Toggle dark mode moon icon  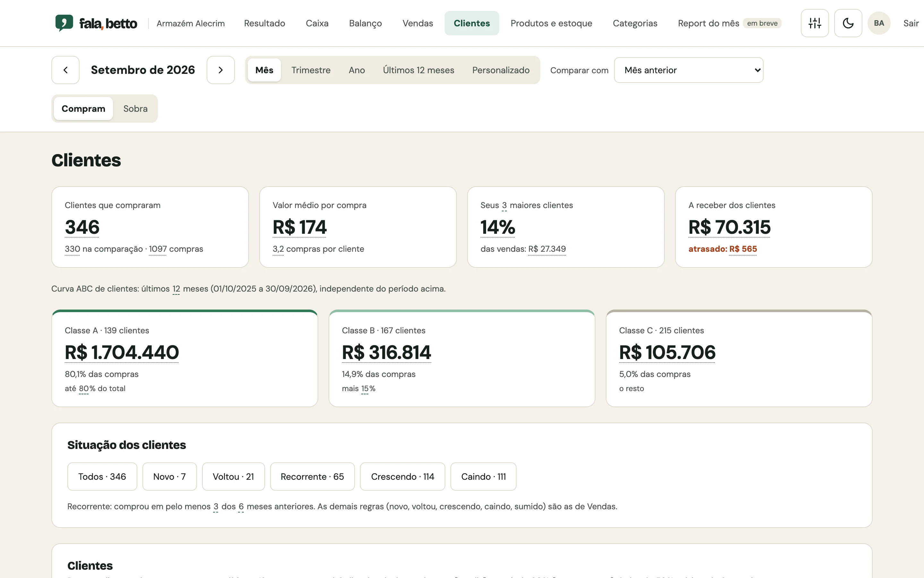(x=848, y=23)
